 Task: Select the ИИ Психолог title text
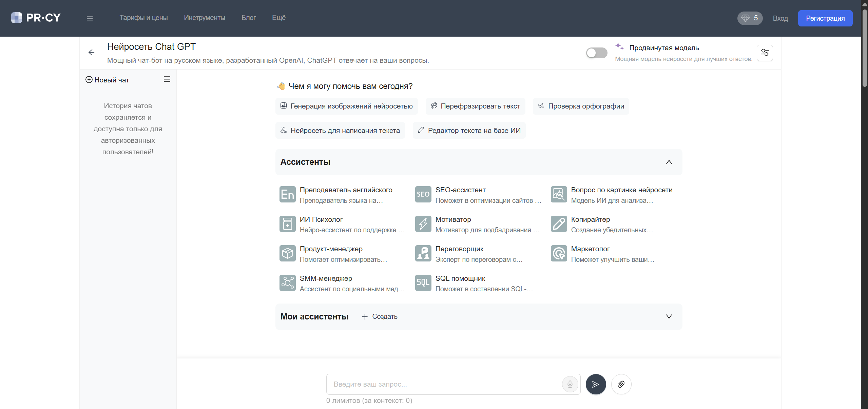321,219
